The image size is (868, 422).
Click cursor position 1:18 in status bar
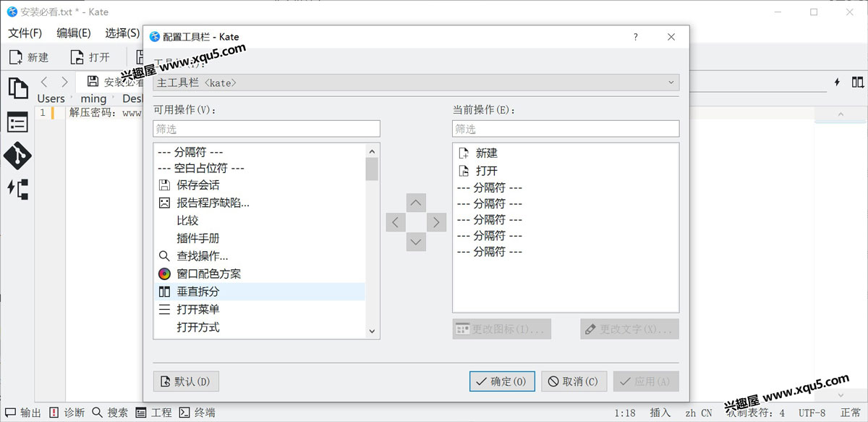(625, 413)
